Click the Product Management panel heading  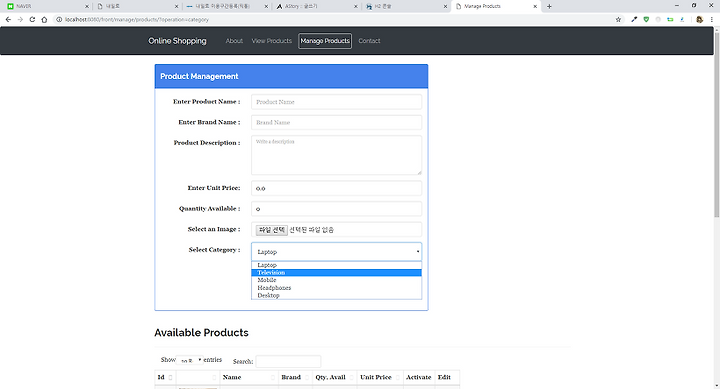[199, 76]
